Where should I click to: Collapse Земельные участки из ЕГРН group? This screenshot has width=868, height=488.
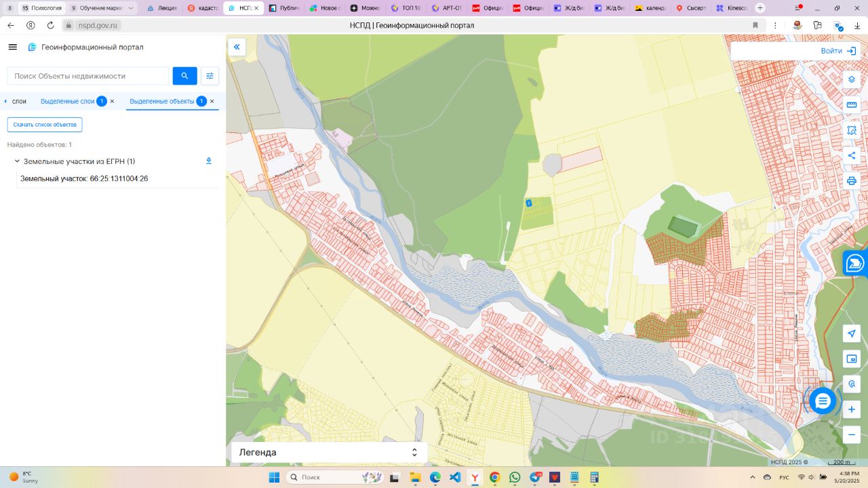(x=17, y=161)
